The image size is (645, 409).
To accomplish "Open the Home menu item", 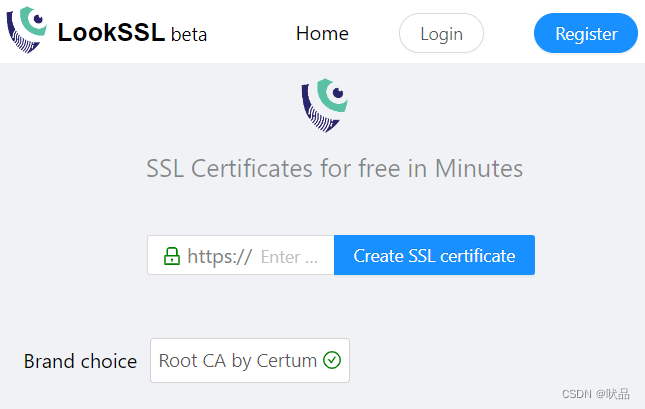I will coord(322,33).
